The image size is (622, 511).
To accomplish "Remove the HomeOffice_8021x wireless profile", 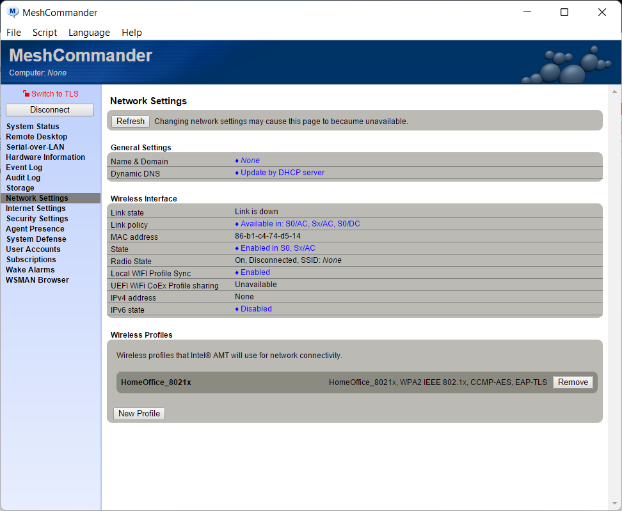I will point(573,382).
